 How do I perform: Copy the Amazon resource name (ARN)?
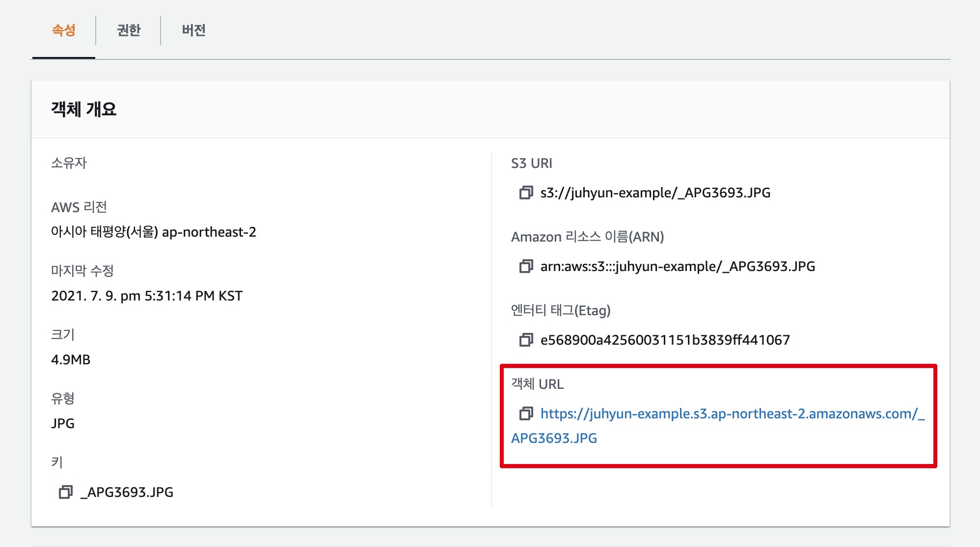(526, 266)
